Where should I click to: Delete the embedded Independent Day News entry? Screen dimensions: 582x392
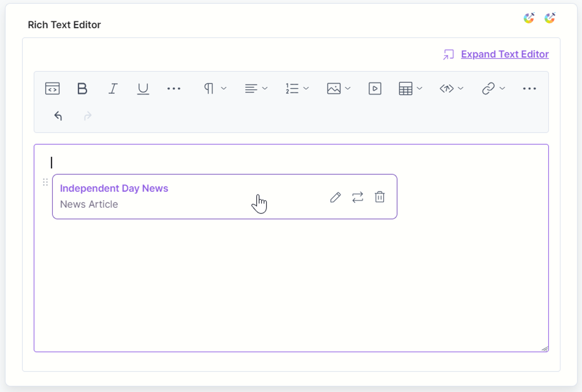[x=380, y=197]
